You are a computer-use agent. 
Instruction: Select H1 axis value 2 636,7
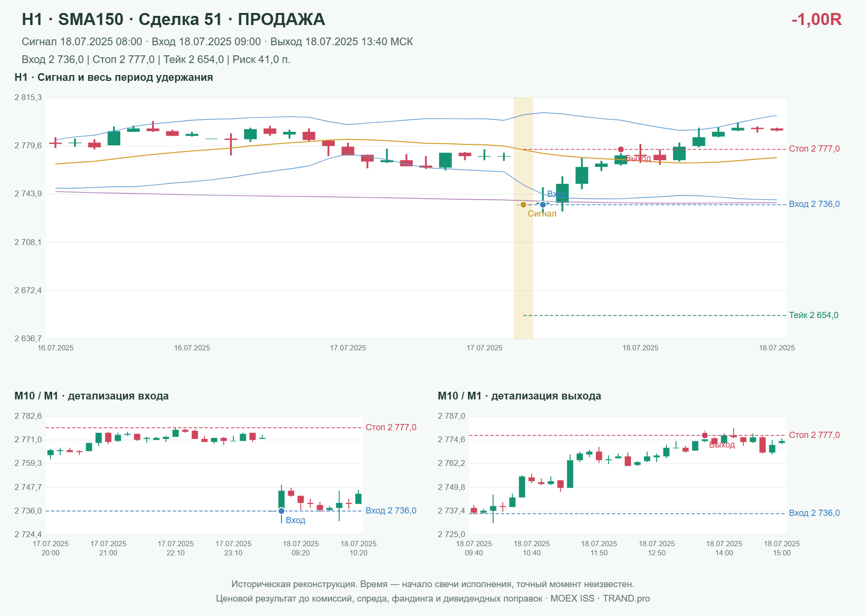coord(28,339)
